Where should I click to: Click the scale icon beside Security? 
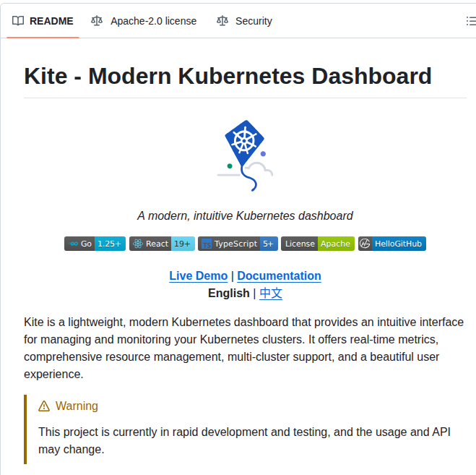pyautogui.click(x=222, y=21)
